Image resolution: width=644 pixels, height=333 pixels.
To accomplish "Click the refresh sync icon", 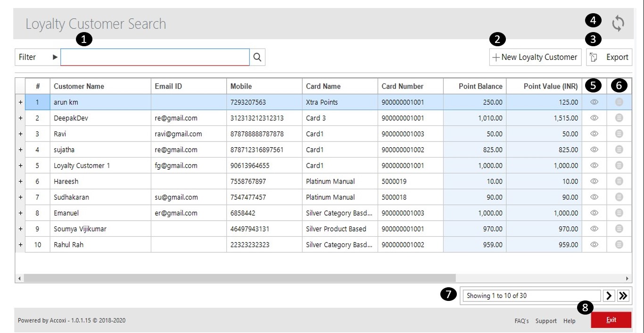I will pos(618,23).
